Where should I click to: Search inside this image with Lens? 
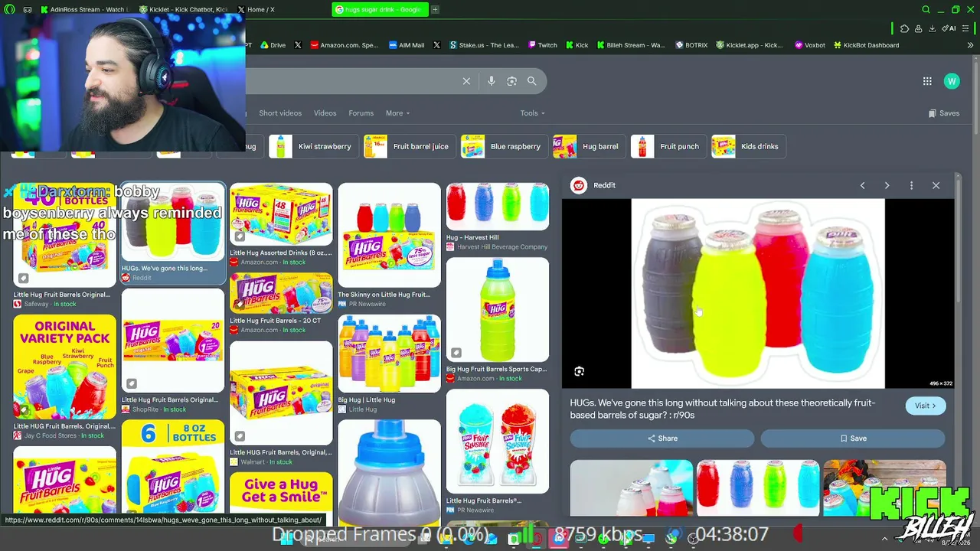click(579, 371)
